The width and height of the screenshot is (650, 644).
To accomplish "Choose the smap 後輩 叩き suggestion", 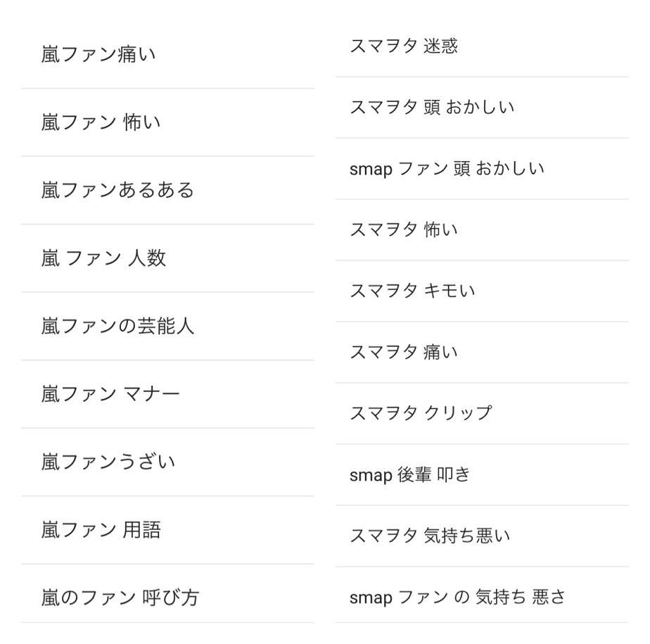I will 482,475.
